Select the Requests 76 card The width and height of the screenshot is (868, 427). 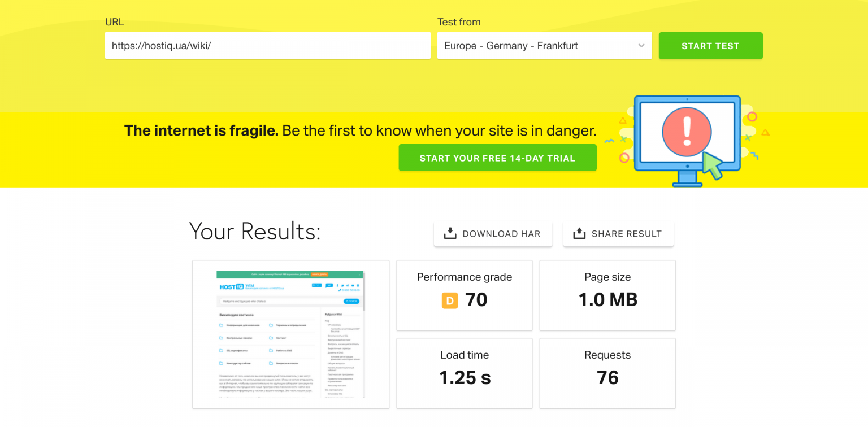(x=607, y=373)
